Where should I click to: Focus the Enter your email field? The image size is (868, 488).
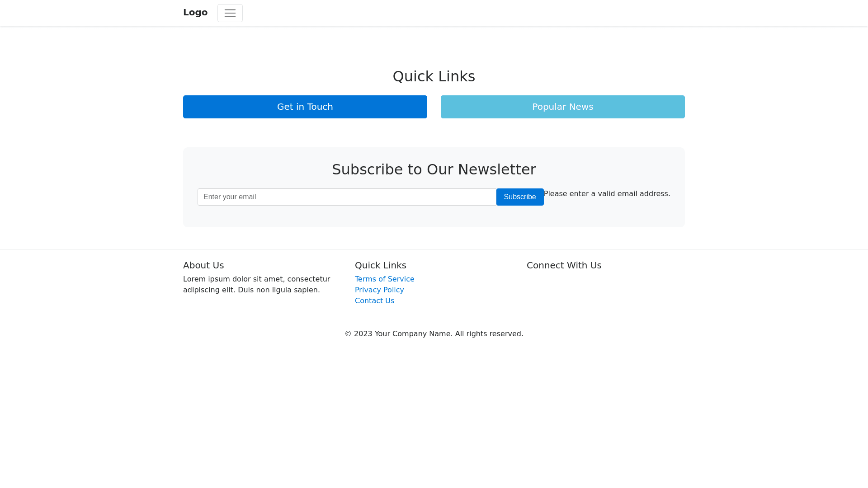point(347,197)
